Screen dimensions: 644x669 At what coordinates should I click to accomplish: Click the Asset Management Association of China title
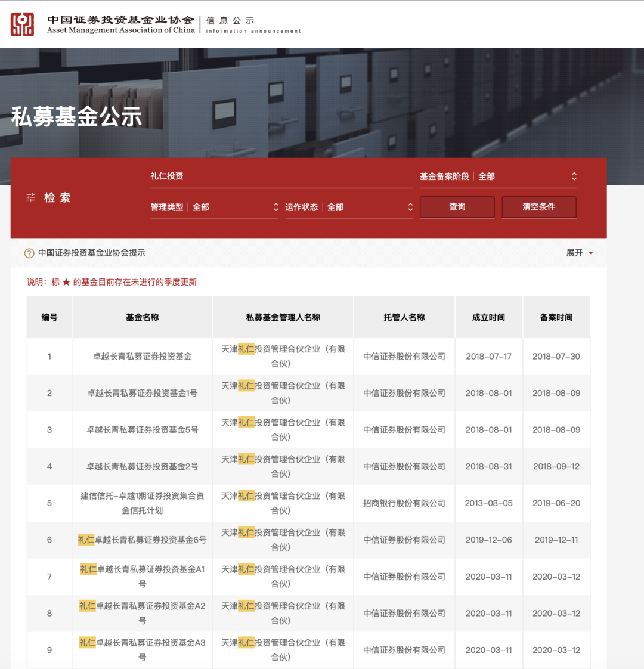[x=121, y=30]
